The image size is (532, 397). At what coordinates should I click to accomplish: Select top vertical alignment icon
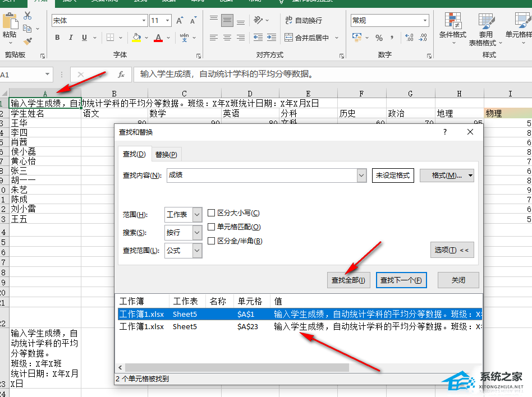point(213,20)
